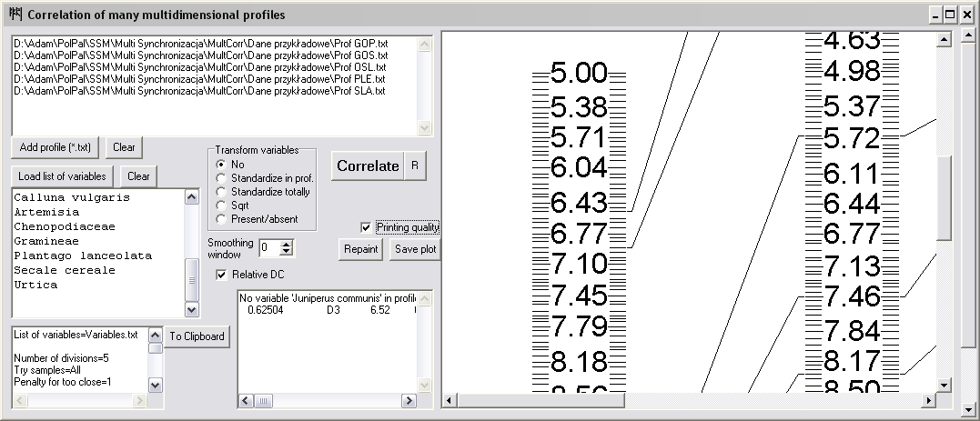Save the plot with Save plot
This screenshot has width=980, height=421.
click(415, 249)
